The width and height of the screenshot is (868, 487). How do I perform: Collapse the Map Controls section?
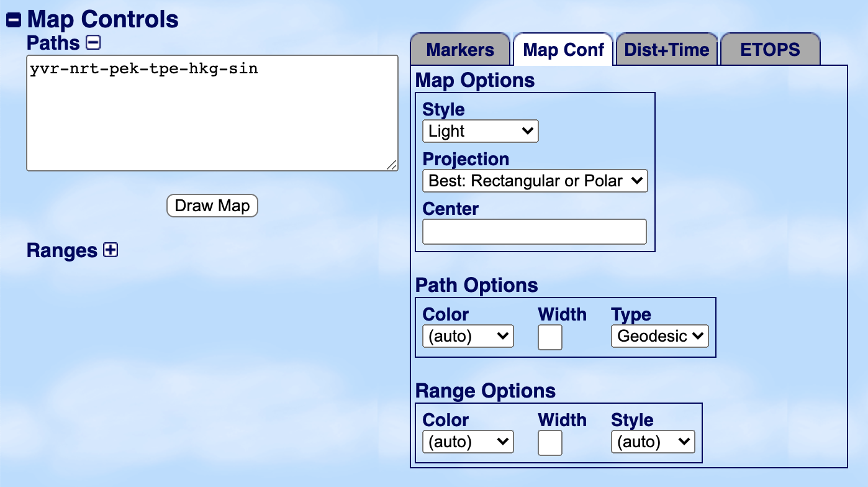(x=14, y=20)
